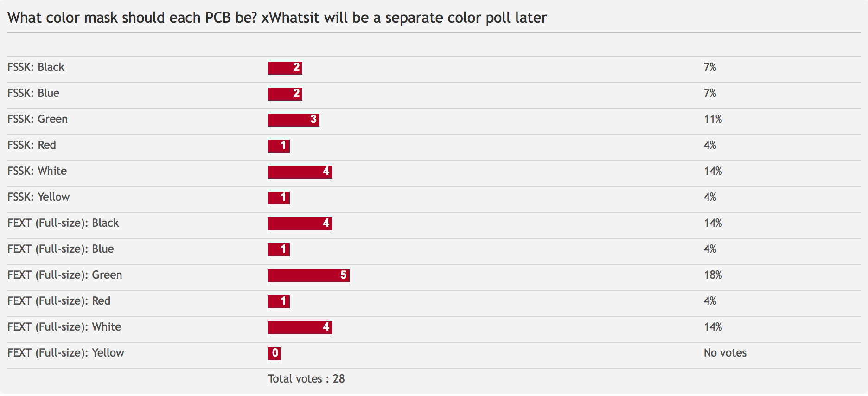Viewport: 868px width, 396px height.
Task: Click the 'FSSK: Red' option label
Action: pyautogui.click(x=32, y=145)
